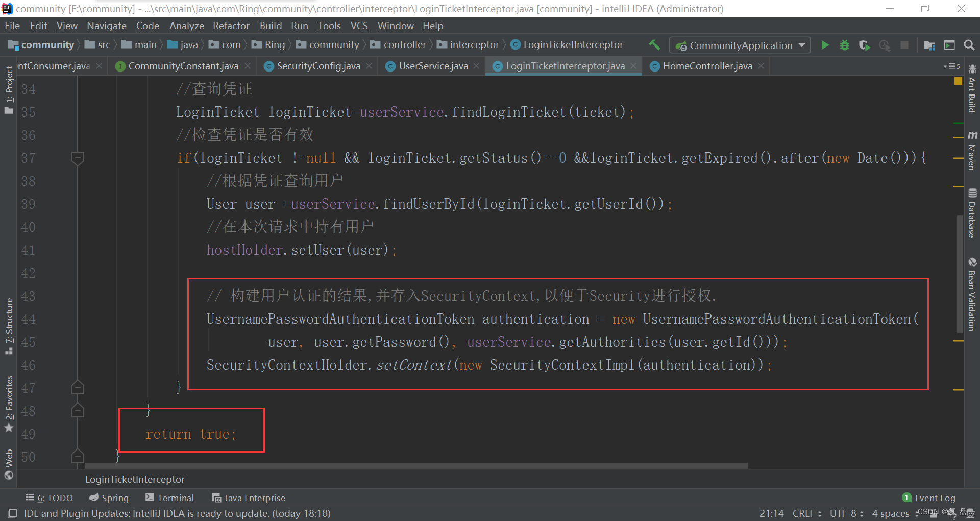
Task: Open the VCS menu
Action: [x=359, y=26]
